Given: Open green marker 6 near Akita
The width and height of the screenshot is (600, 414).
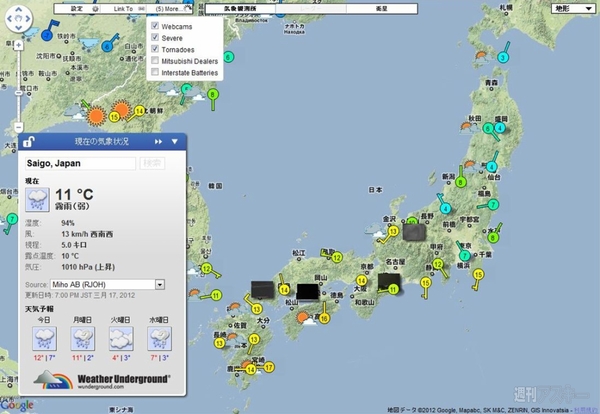Looking at the screenshot, I should (x=488, y=129).
